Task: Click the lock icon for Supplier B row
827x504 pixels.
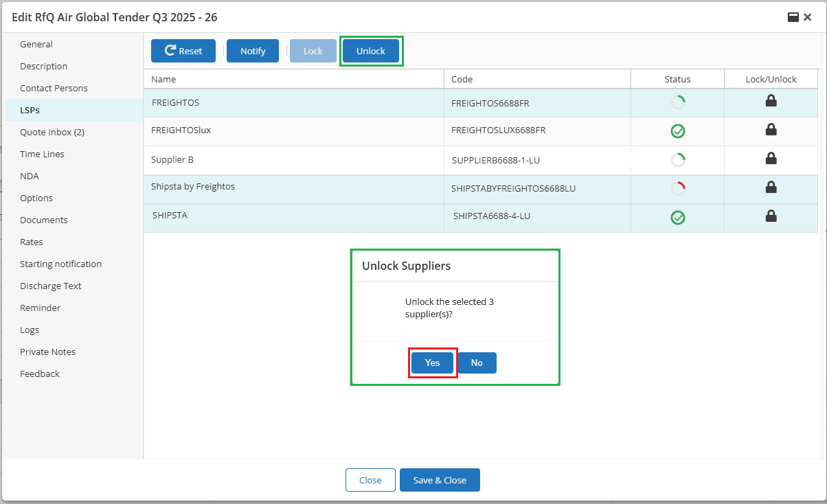Action: pos(771,159)
